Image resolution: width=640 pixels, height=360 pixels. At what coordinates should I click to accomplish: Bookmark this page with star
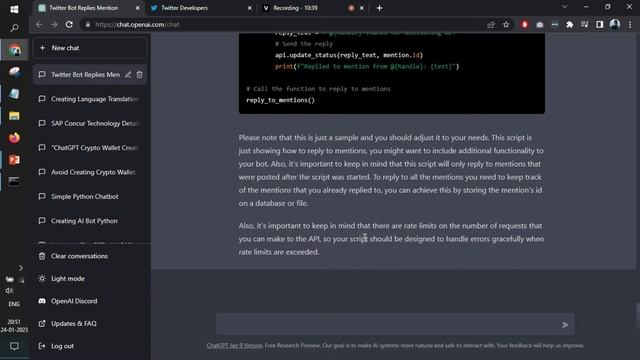tap(506, 24)
